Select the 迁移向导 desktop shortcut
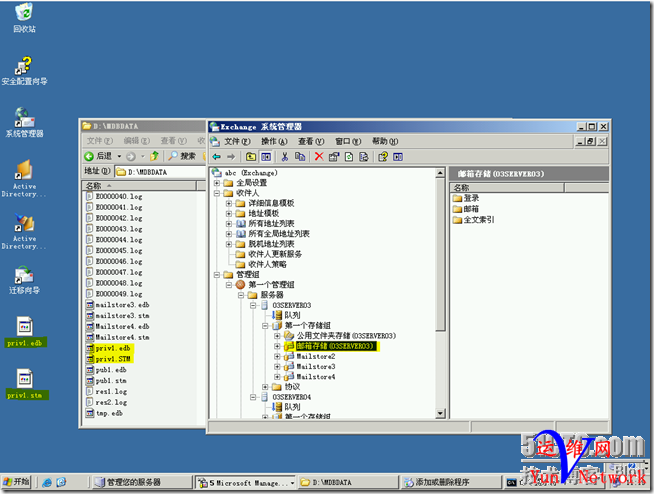 coord(24,280)
